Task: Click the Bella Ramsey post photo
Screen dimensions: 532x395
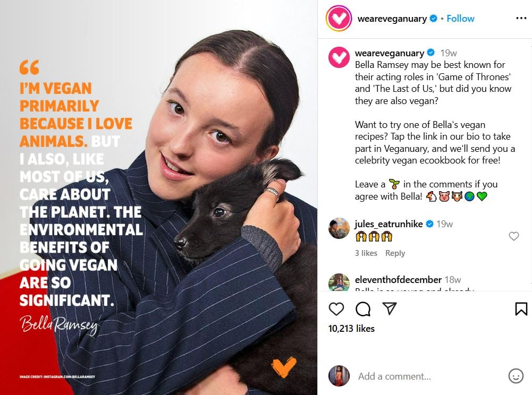Action: click(x=159, y=197)
